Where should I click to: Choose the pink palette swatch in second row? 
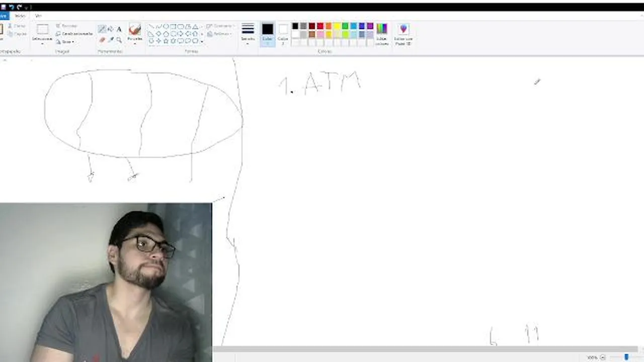tap(320, 34)
